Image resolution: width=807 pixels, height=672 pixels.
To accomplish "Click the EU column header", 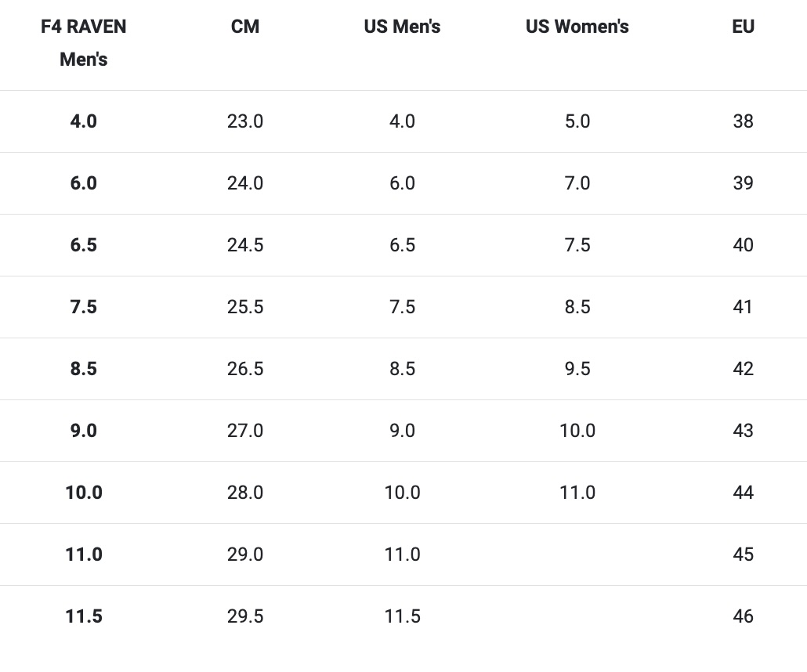I will coord(743,27).
